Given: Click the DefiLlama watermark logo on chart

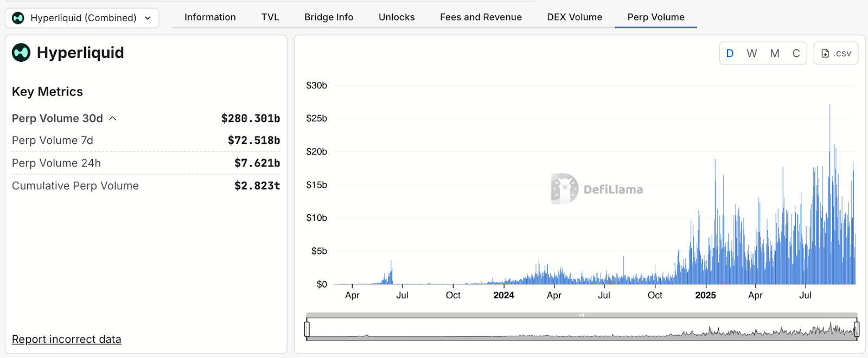Looking at the screenshot, I should (x=564, y=189).
